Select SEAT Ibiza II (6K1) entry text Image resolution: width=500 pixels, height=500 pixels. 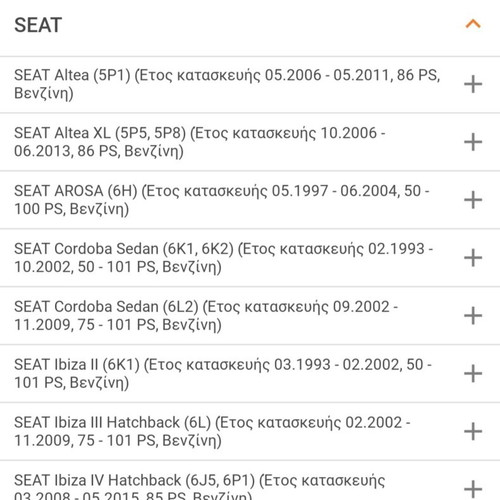223,373
